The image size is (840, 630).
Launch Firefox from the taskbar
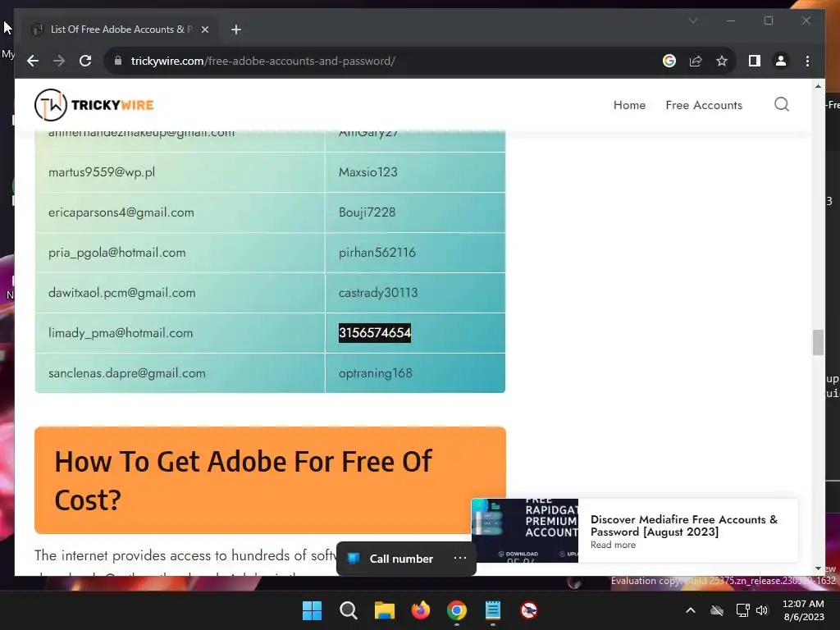(x=421, y=610)
